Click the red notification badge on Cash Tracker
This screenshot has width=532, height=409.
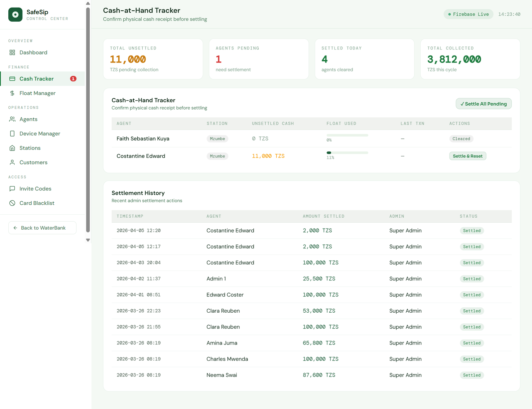[x=72, y=79]
